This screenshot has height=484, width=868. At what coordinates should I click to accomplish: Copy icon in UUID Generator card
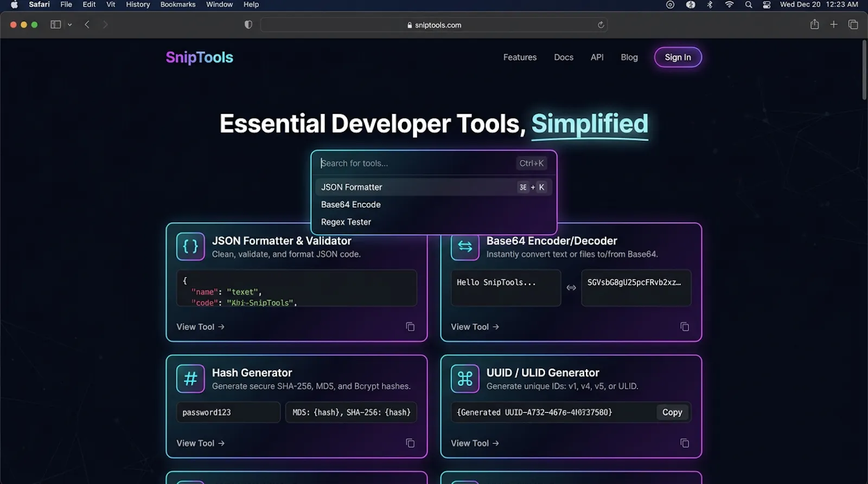pyautogui.click(x=685, y=443)
